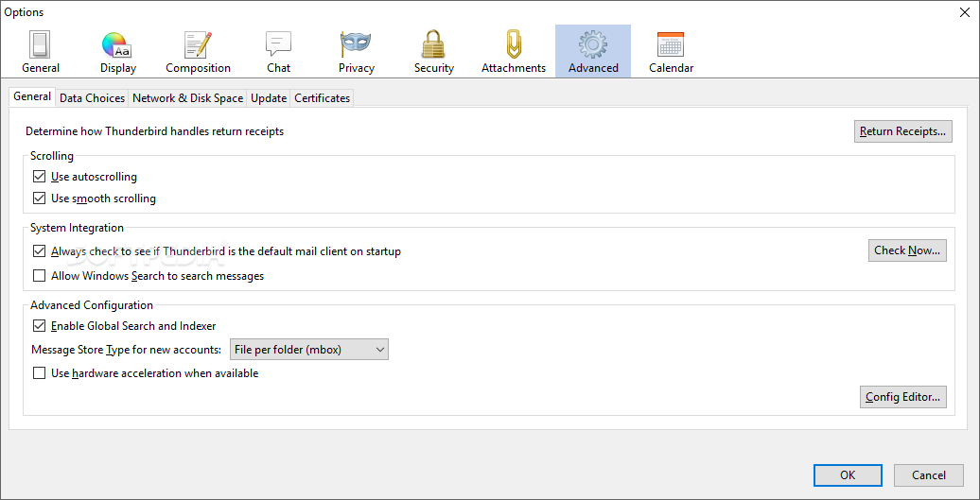Close the Options window

point(965,12)
